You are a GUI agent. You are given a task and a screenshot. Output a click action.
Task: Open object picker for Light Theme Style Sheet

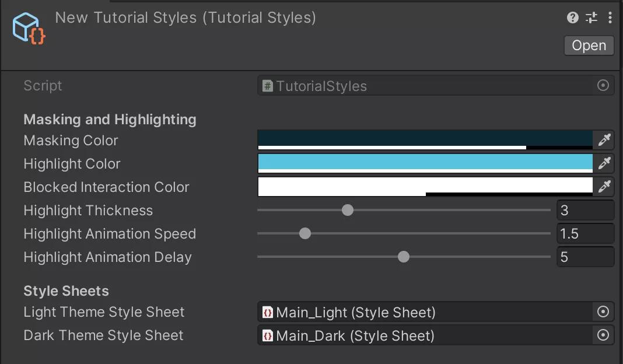(x=603, y=312)
